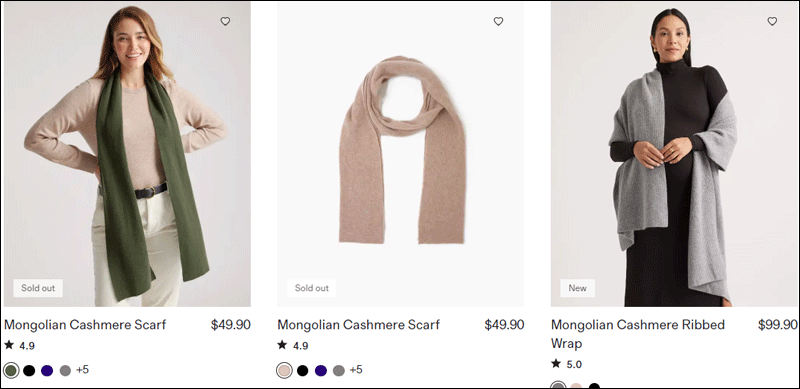
Task: Pick navy blue swatch under first scarf
Action: click(47, 371)
